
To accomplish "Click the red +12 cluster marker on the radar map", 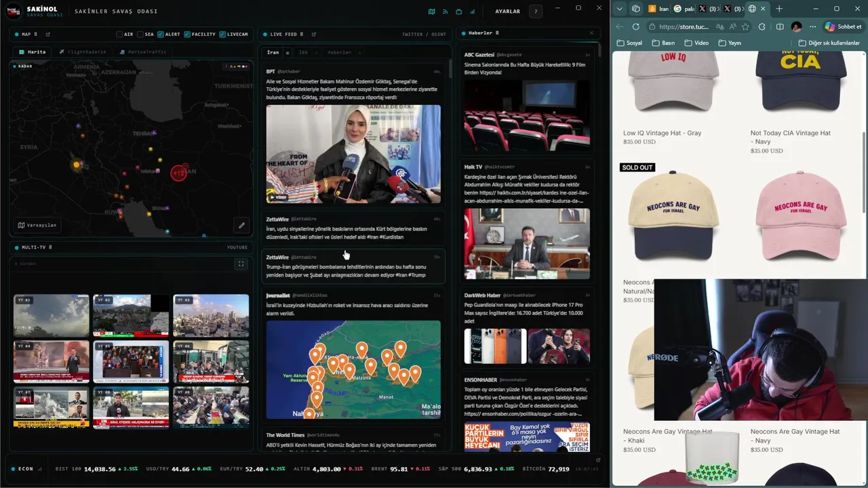I will [x=179, y=173].
